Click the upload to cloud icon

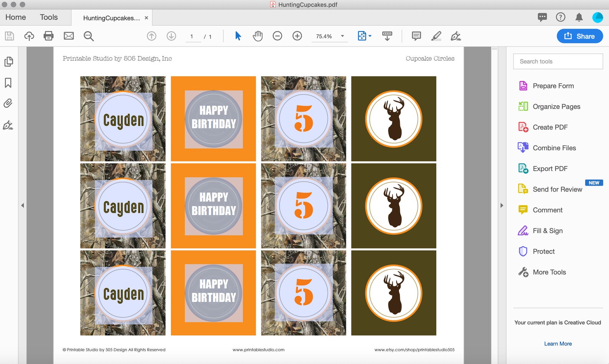(29, 36)
